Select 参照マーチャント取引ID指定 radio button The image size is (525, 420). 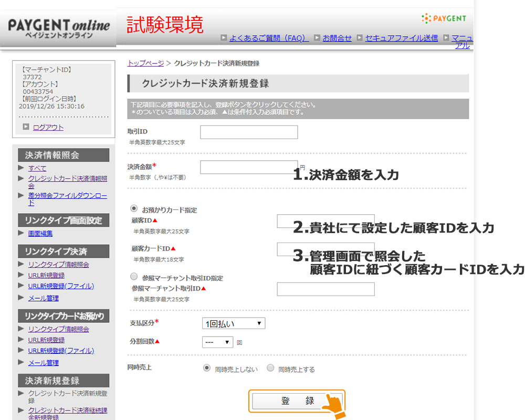pos(133,277)
